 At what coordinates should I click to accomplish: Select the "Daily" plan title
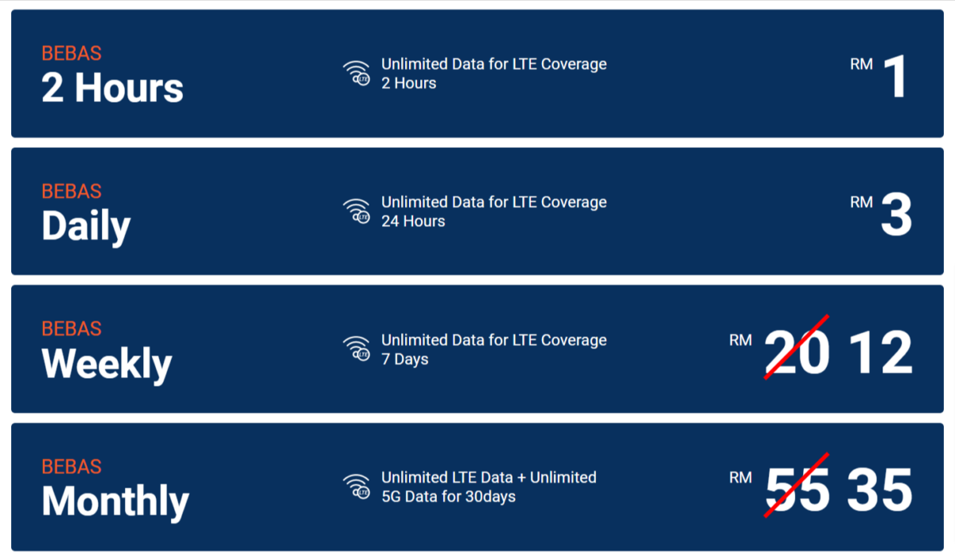point(86,227)
